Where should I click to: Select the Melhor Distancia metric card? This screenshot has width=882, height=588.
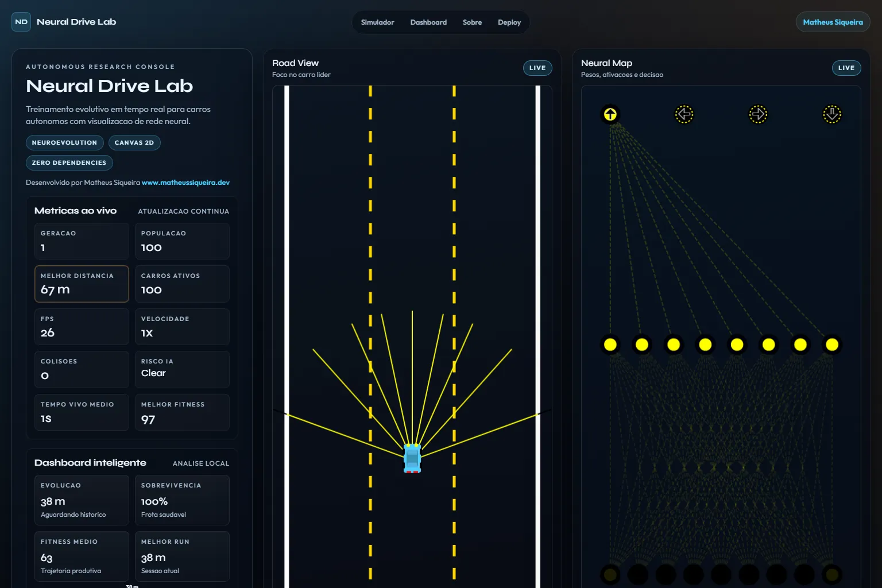82,284
